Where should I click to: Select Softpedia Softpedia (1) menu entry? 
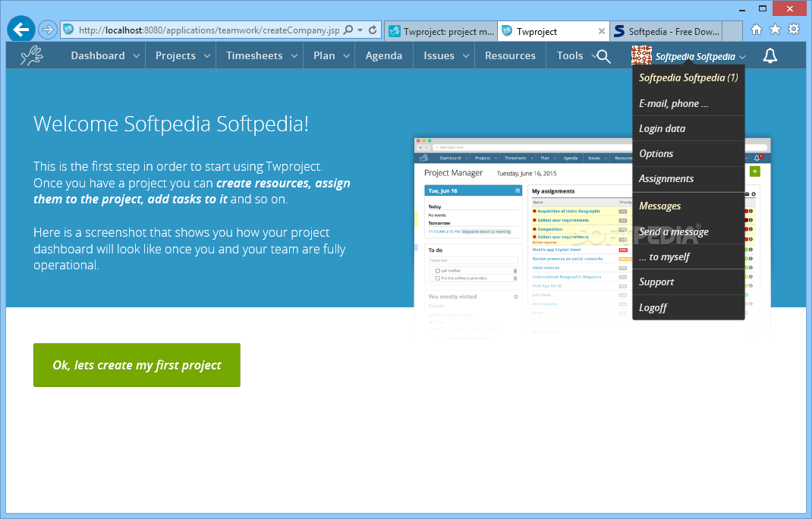click(x=688, y=77)
